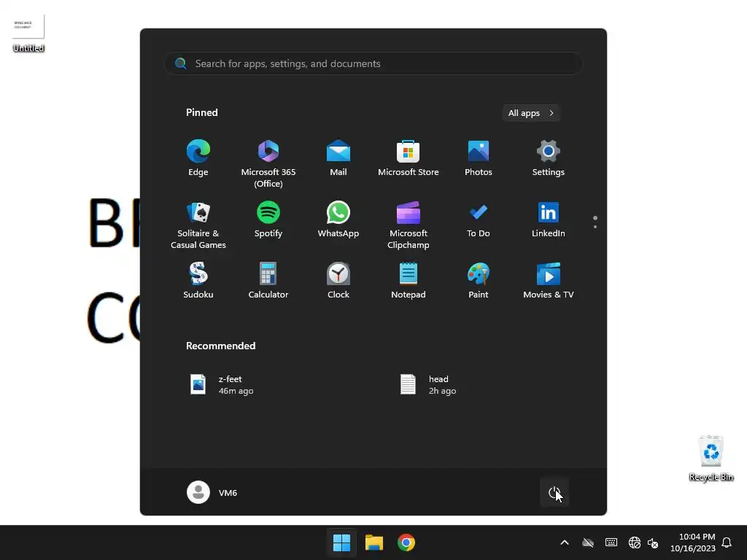Open Settings from pinned apps
This screenshot has width=747, height=560.
point(549,158)
